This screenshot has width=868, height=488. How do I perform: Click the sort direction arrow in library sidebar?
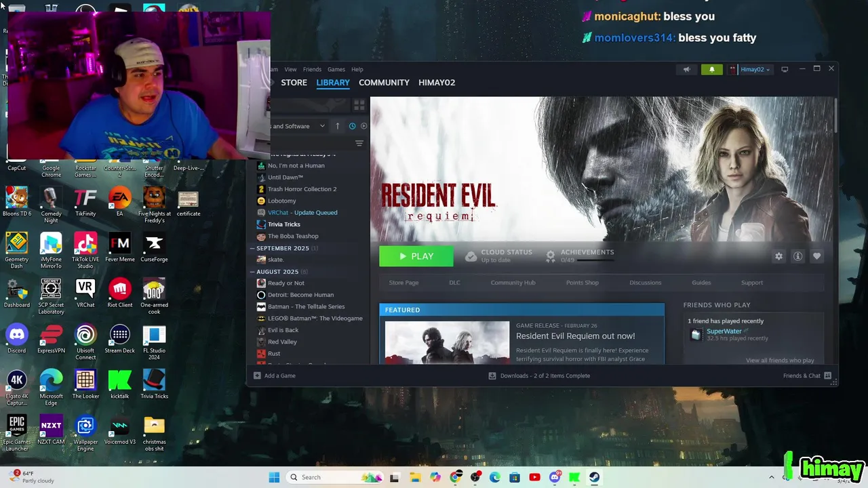pyautogui.click(x=337, y=126)
